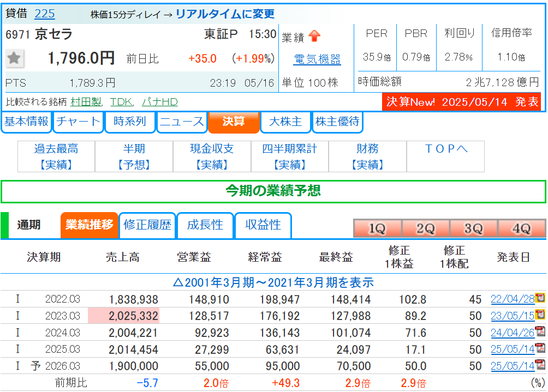
Task: Switch to the 修正履歴 tab
Action: pos(147,225)
